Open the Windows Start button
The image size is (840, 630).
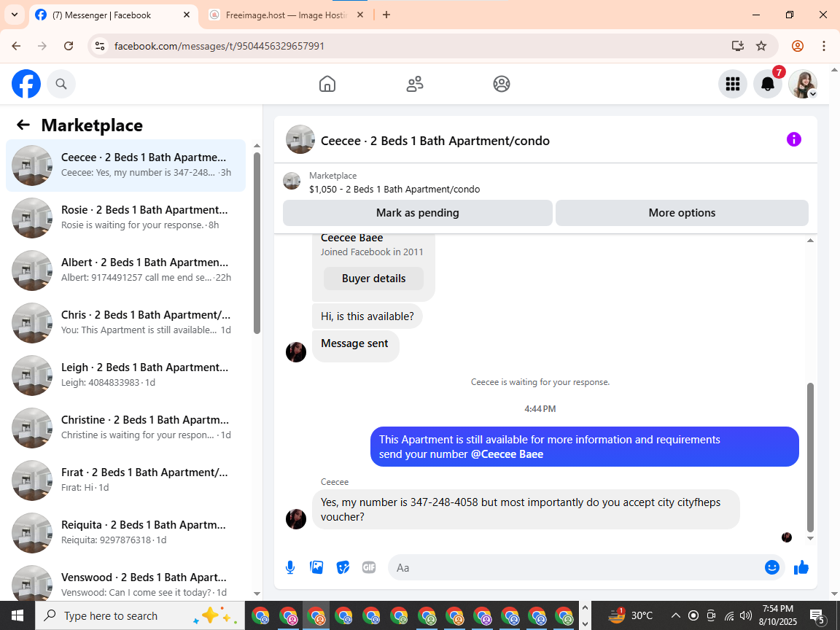tap(17, 615)
